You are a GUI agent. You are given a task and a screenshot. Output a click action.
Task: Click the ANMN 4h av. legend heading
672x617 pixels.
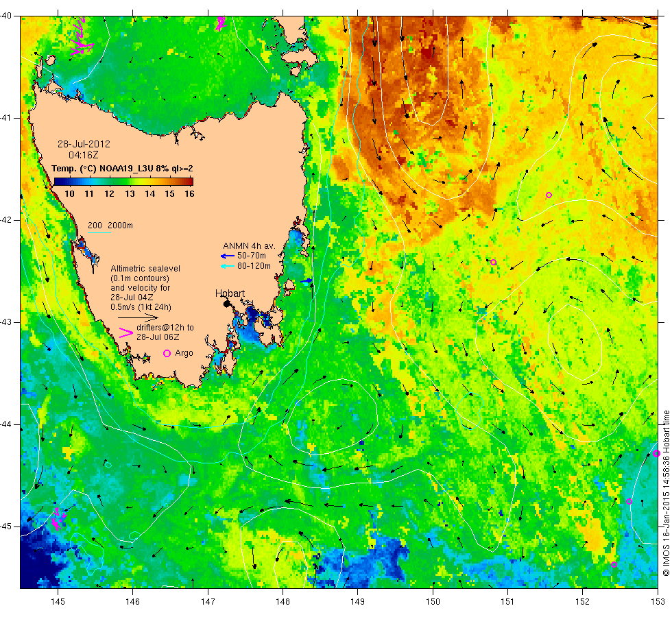249,246
